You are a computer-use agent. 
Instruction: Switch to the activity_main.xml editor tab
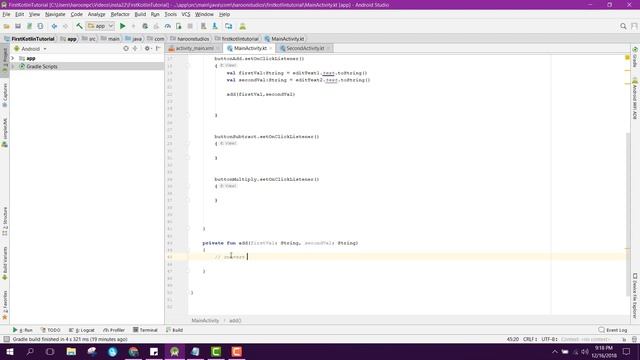point(194,48)
